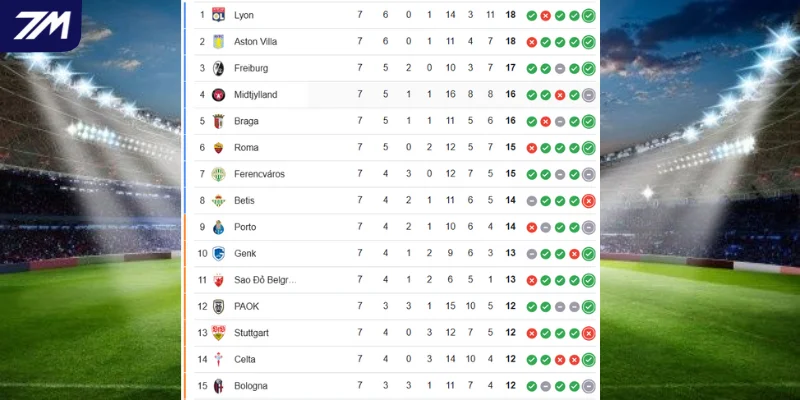This screenshot has height=400, width=800.
Task: Open the Braga crest icon
Action: (218, 121)
